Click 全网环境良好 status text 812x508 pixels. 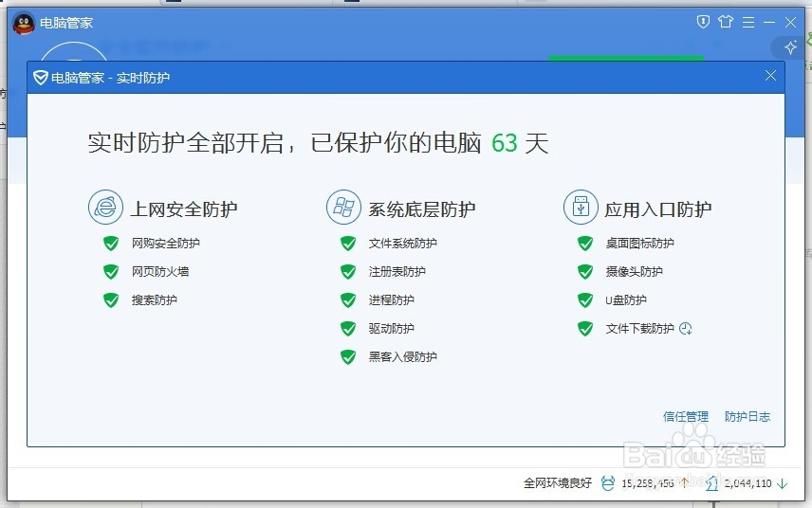[x=557, y=483]
